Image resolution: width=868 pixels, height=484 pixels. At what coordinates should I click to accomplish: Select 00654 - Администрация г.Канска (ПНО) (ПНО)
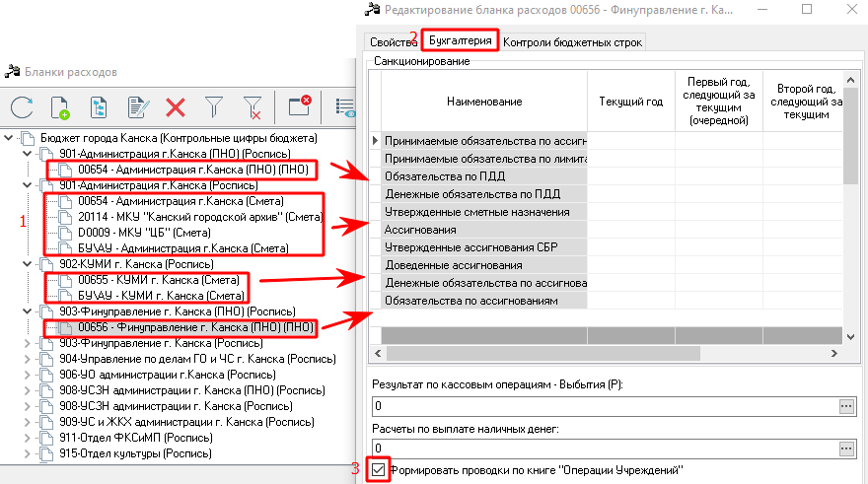[x=193, y=170]
